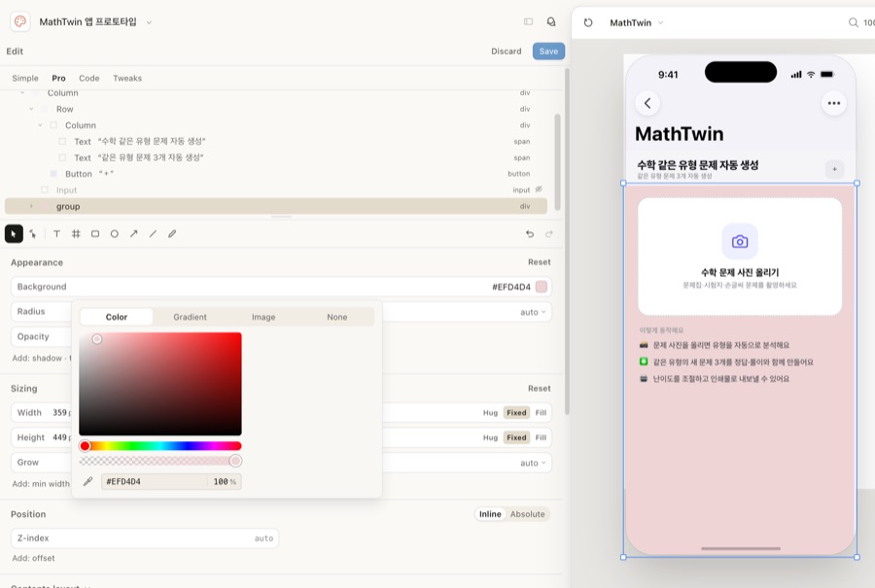Viewport: 875px width, 588px height.
Task: Set Height sizing to Fixed
Action: [x=516, y=437]
